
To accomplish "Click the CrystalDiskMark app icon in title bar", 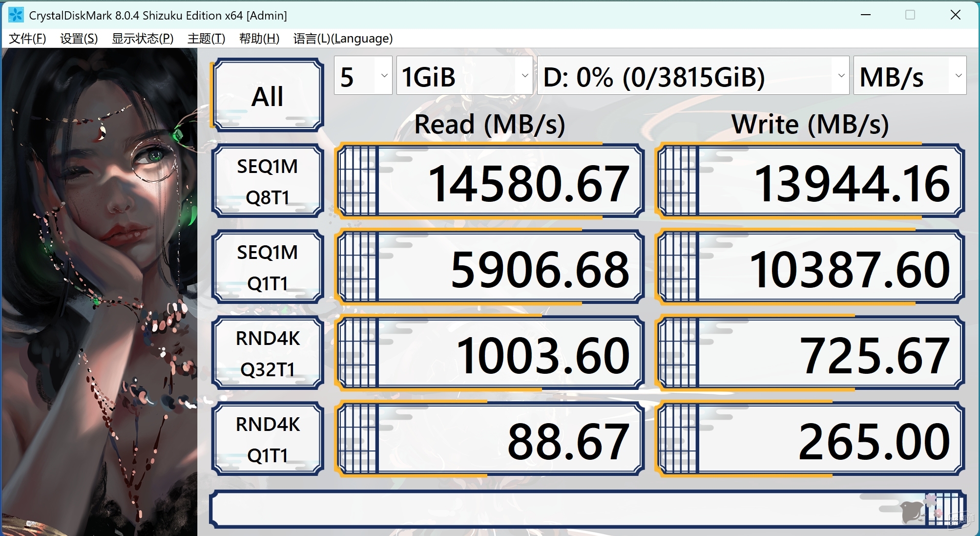I will (x=16, y=15).
